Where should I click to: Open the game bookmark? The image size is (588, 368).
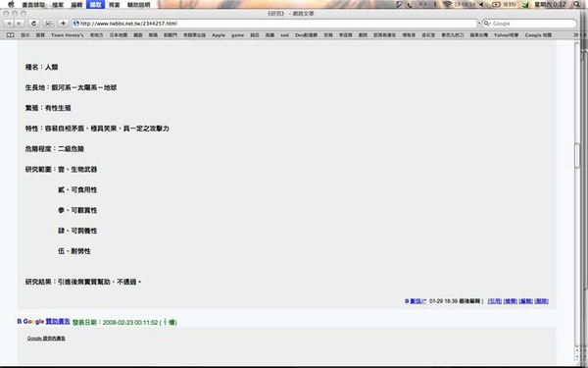click(x=237, y=35)
